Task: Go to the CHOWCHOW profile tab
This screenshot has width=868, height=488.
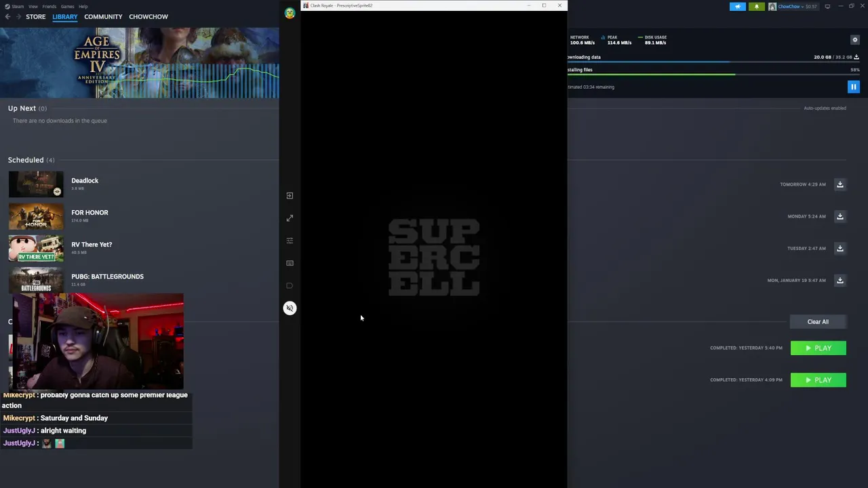Action: tap(149, 16)
